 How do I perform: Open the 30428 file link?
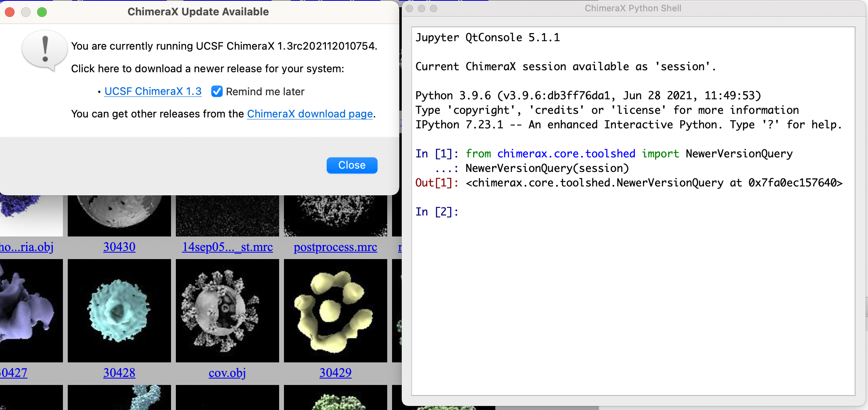point(119,373)
